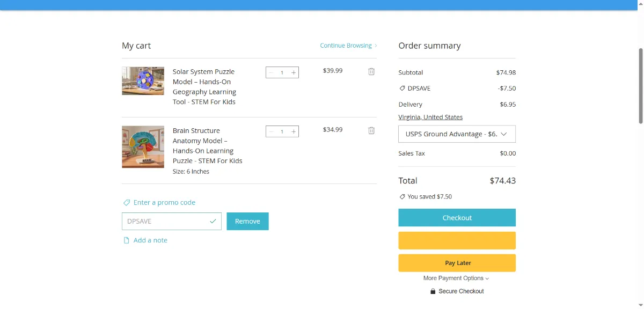Open Continue Browsing link
This screenshot has height=309, width=644.
point(349,46)
